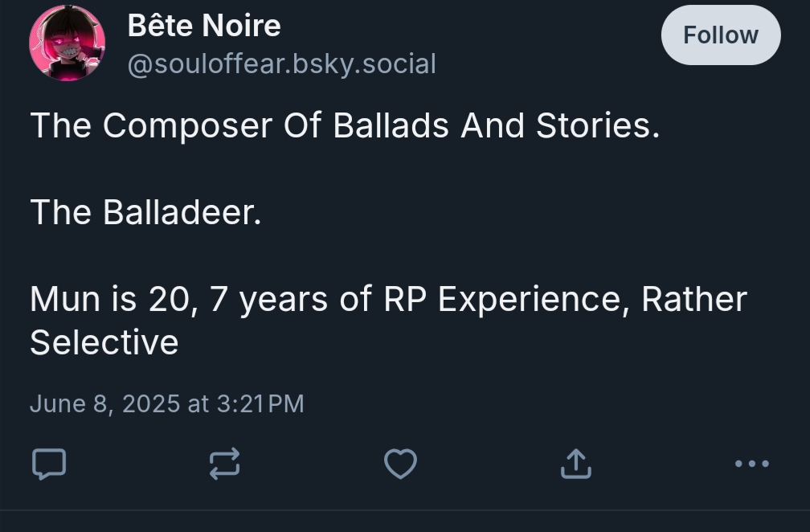Like the post with the heart icon
Viewport: 810px width, 532px height.
400,464
